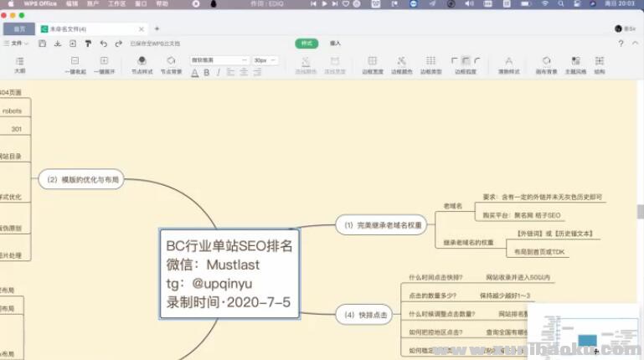
Task: Open the font family dropdown
Action: (219, 60)
